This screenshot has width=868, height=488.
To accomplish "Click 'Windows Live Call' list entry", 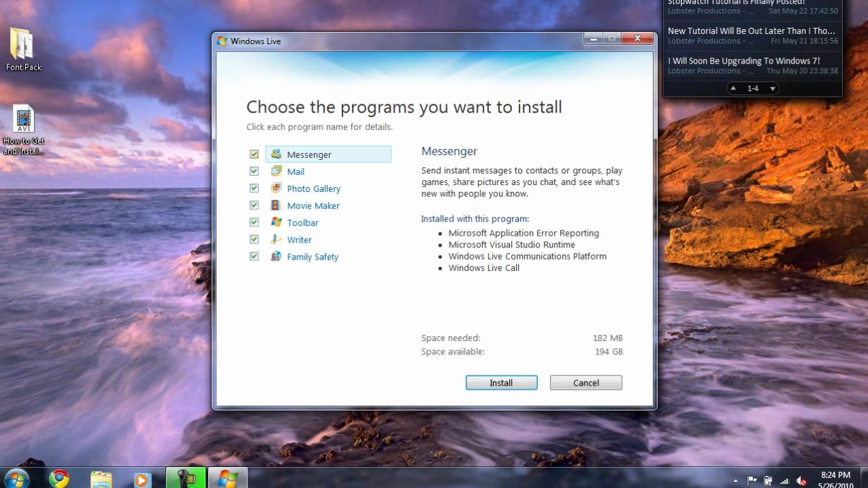I will click(x=484, y=268).
